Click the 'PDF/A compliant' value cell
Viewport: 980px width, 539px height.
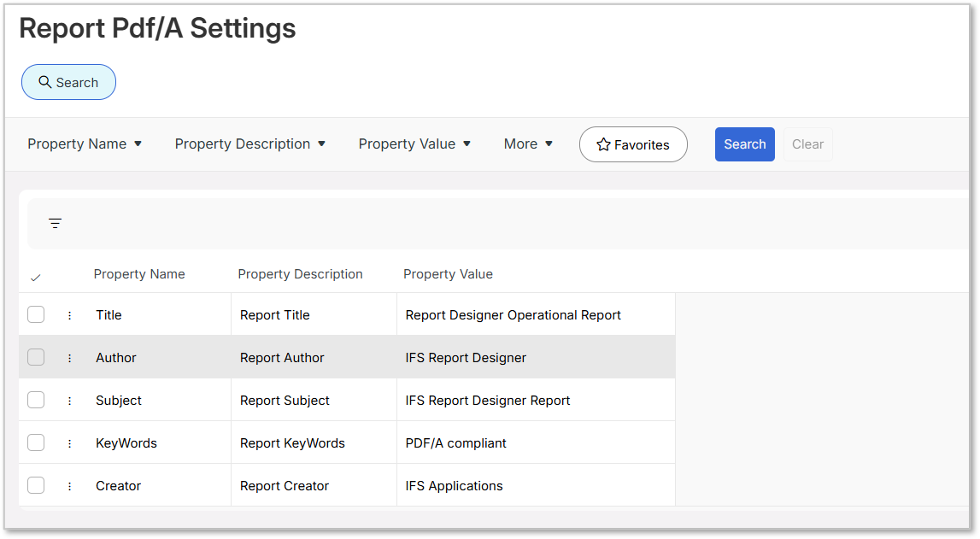(537, 442)
